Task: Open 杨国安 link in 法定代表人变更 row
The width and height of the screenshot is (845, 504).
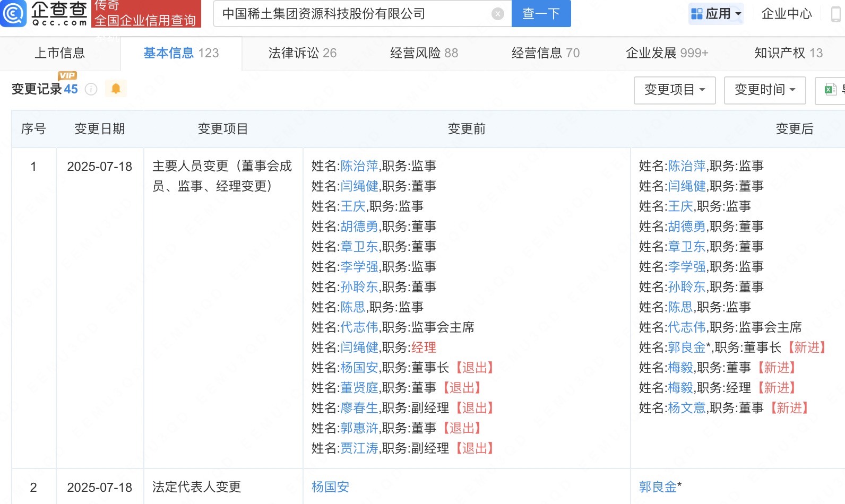Action: (x=330, y=487)
